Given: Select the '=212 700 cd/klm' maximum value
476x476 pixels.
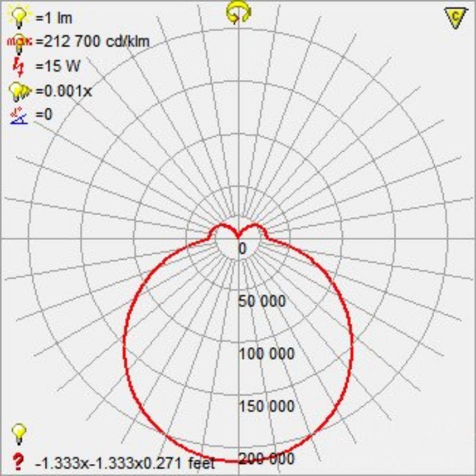Looking at the screenshot, I should [93, 42].
